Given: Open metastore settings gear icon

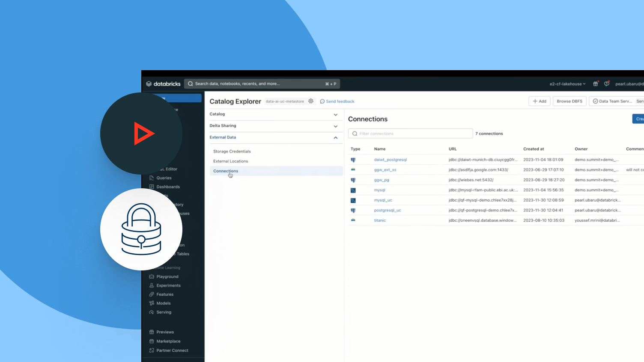Looking at the screenshot, I should (x=311, y=101).
